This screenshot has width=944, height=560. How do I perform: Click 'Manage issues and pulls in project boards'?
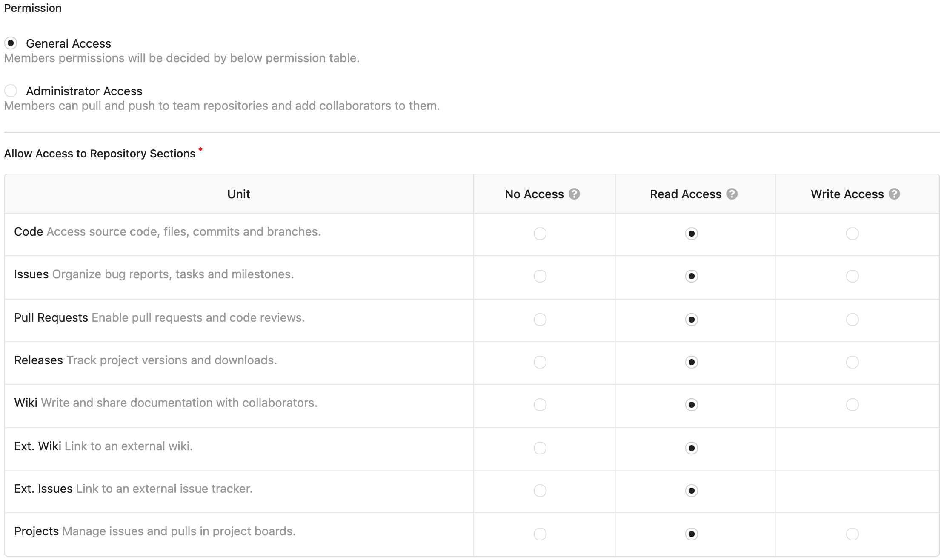tap(179, 531)
